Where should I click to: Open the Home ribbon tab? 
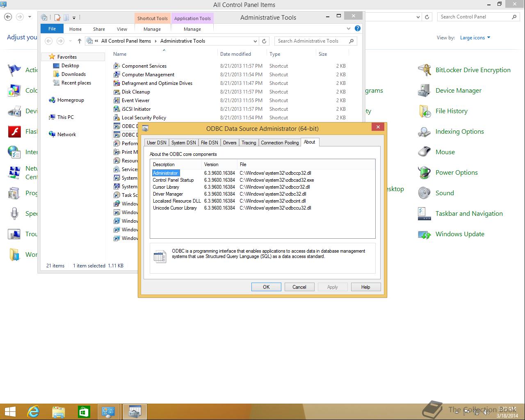(x=75, y=29)
